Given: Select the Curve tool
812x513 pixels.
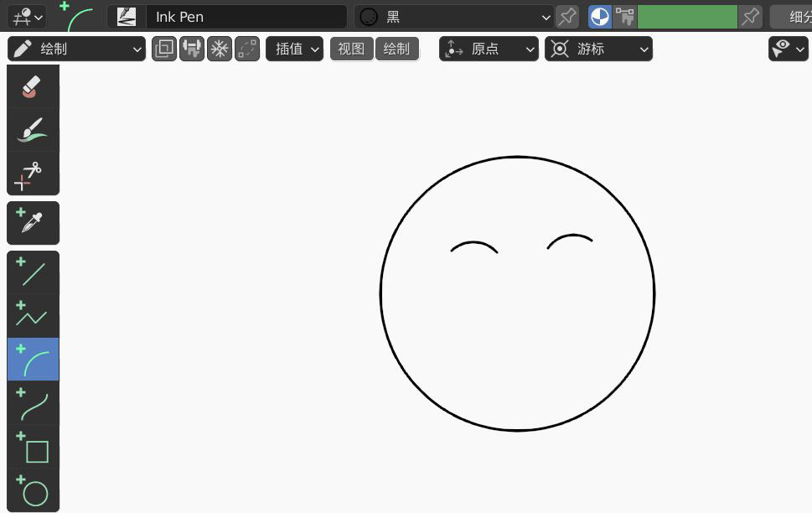Looking at the screenshot, I should click(33, 403).
